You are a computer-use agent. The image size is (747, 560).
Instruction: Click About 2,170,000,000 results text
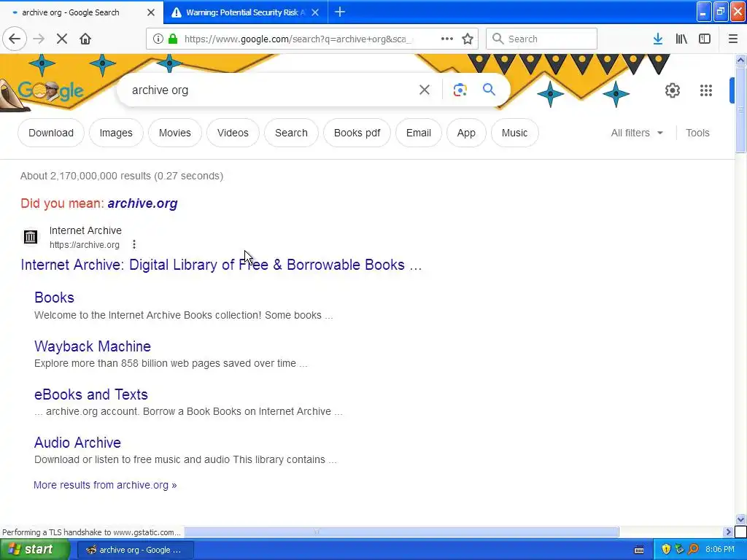click(122, 176)
